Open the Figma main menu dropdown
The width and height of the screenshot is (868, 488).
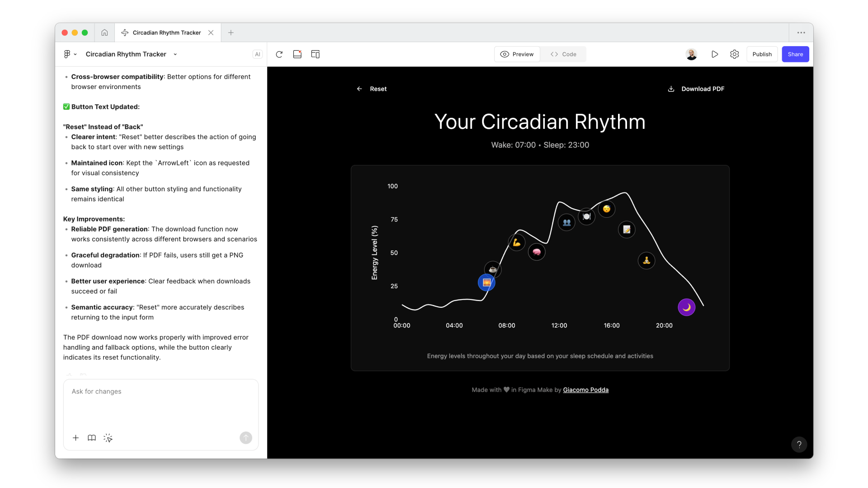pyautogui.click(x=70, y=54)
